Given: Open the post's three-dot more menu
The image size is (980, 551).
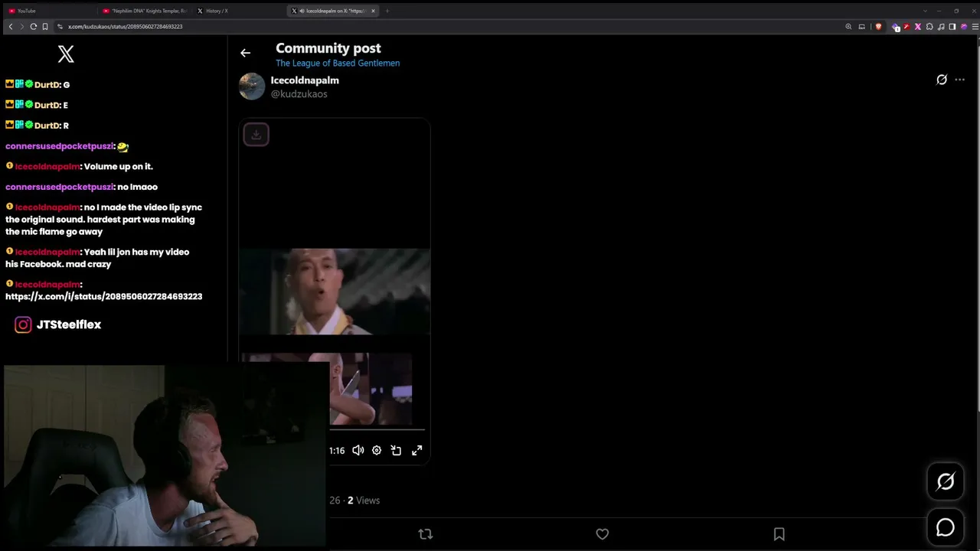Looking at the screenshot, I should [959, 80].
